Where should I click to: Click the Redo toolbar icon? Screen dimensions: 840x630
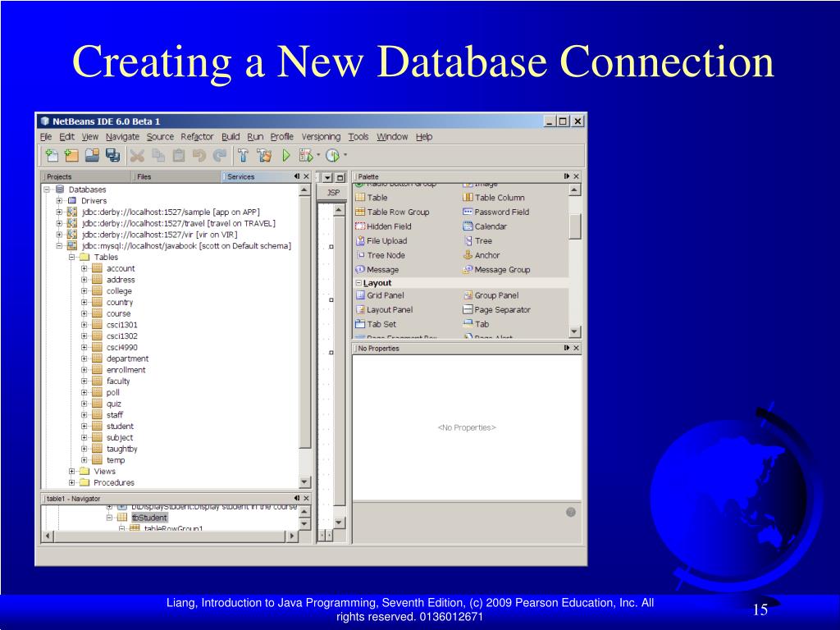[220, 155]
